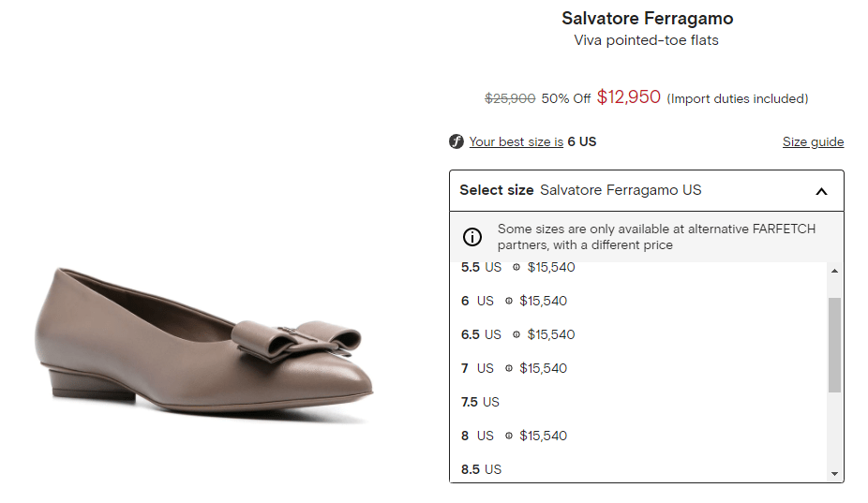Image resolution: width=868 pixels, height=503 pixels.
Task: Select the 6 US size option
Action: click(x=477, y=302)
